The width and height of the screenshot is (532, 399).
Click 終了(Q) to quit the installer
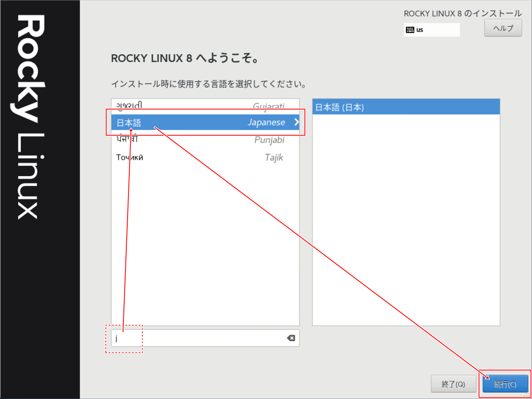click(453, 384)
